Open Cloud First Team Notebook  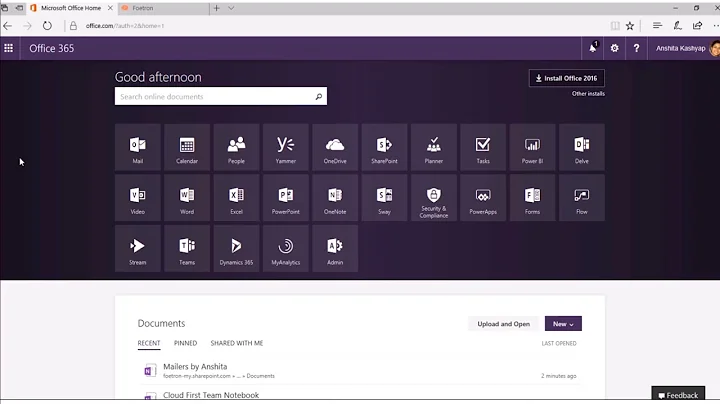[x=211, y=395]
